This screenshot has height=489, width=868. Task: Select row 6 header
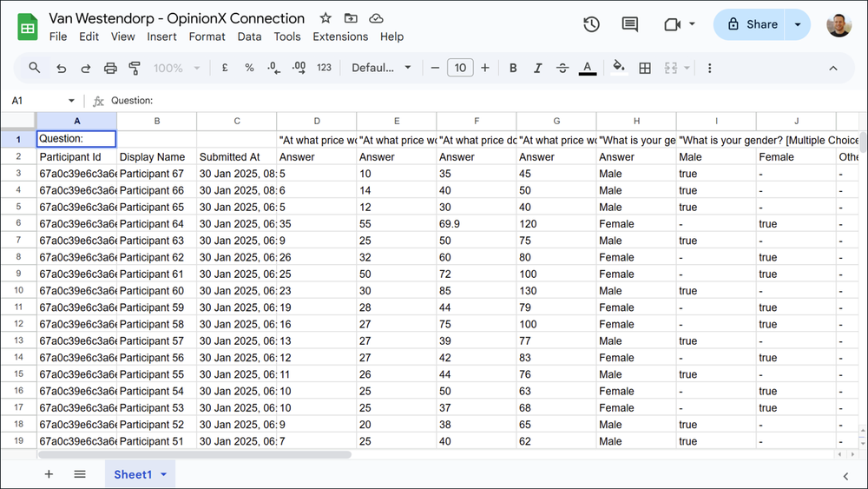tap(18, 223)
